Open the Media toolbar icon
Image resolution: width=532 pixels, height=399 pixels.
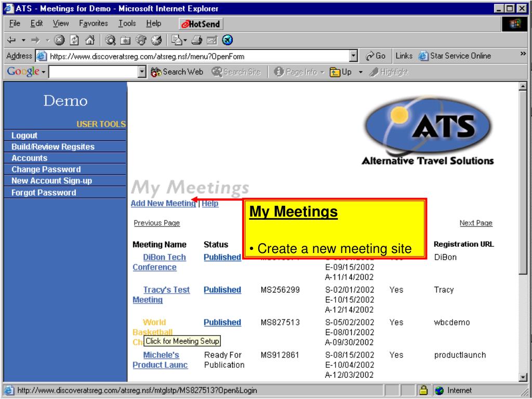click(x=141, y=41)
